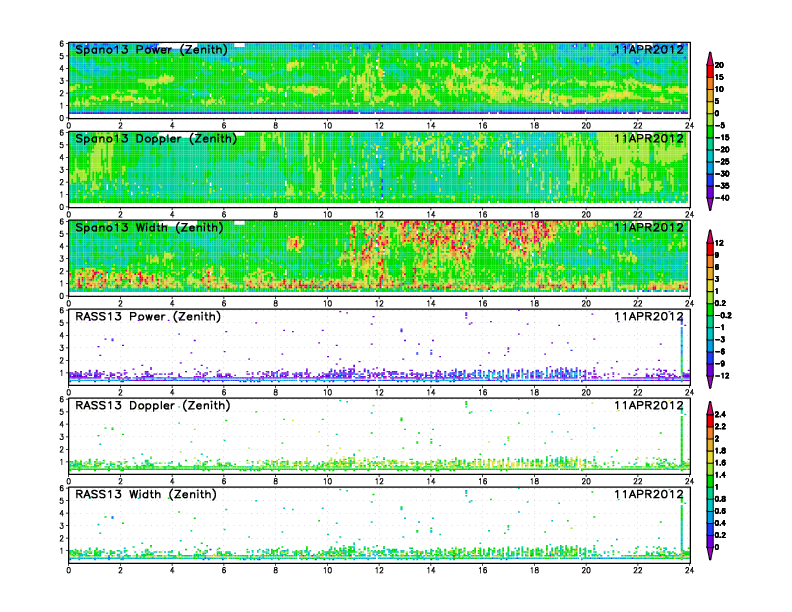
Task: Click the '-35' label on the top color scale
Action: (x=722, y=186)
